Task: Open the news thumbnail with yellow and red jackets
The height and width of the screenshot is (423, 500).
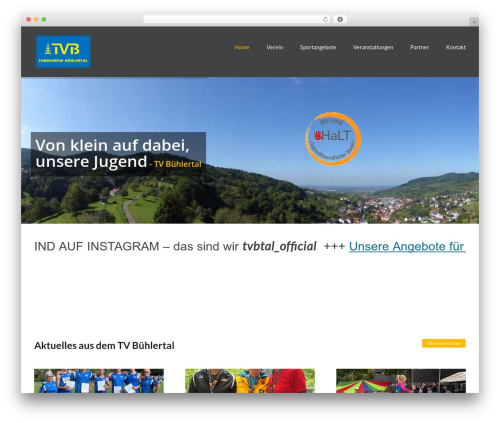Action: coord(250,381)
